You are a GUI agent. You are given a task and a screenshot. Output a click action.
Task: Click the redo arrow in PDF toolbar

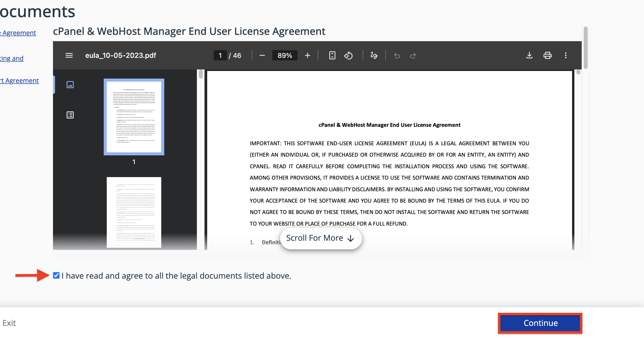click(413, 55)
